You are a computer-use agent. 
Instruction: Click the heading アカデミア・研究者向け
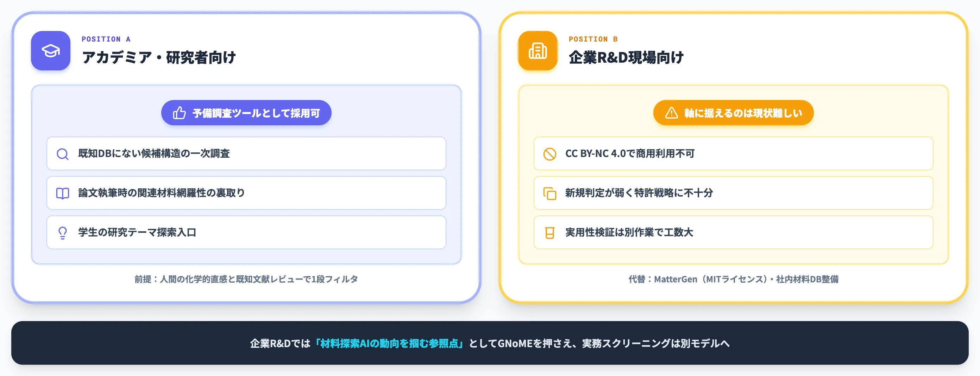coord(159,57)
